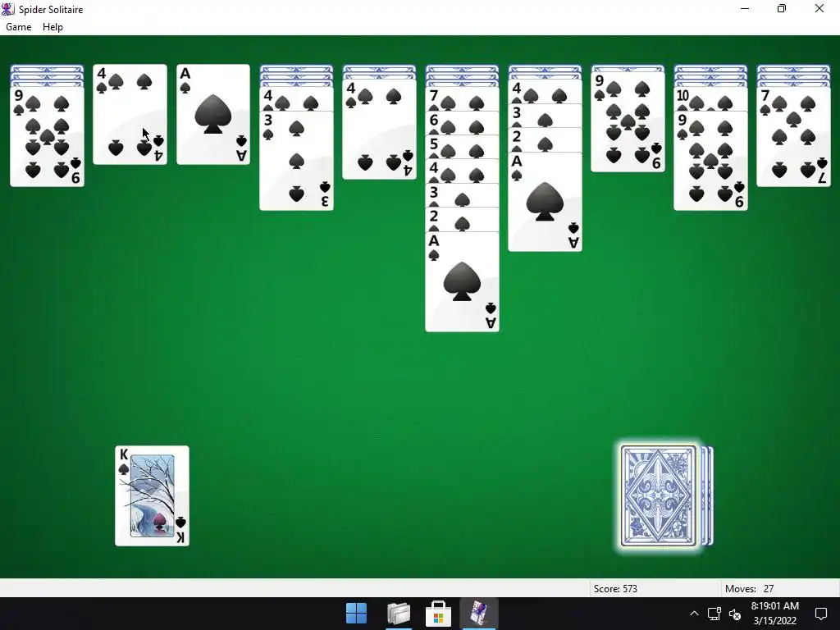This screenshot has height=630, width=840.
Task: Select the Ace of spades ending seventh column
Action: tap(545, 202)
